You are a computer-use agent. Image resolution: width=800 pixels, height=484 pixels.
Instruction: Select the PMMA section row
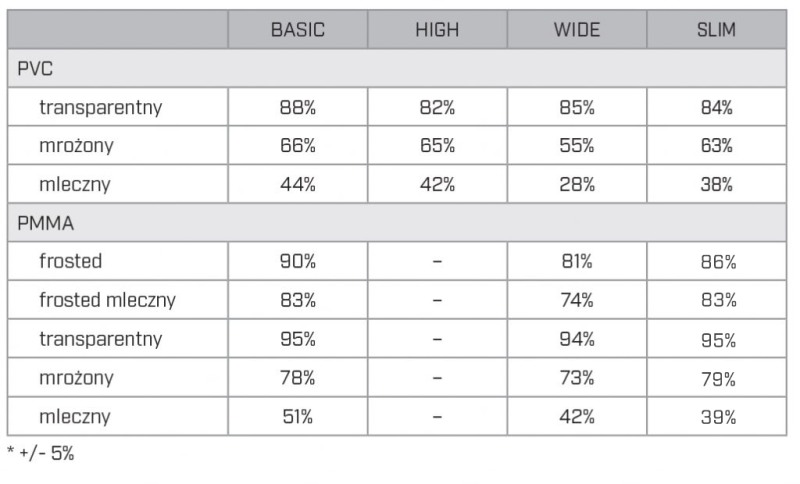tap(397, 223)
